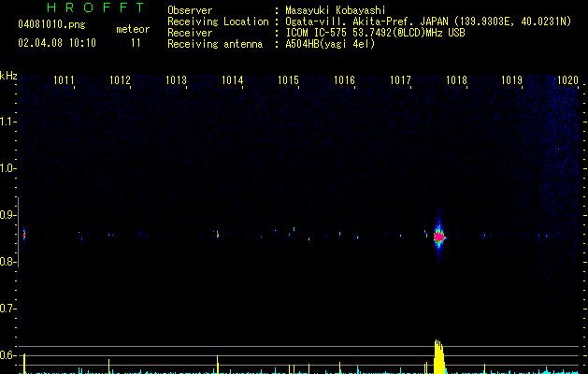Click the "Observer" field label
Image resolution: width=588 pixels, height=374 pixels.
click(190, 10)
